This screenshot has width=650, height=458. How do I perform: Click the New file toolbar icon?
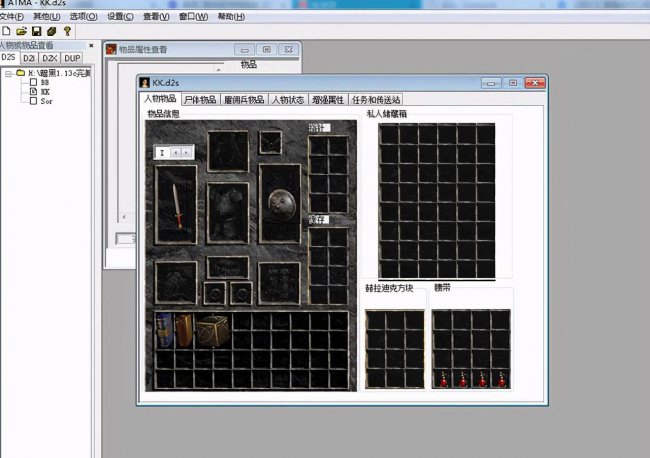[x=6, y=31]
